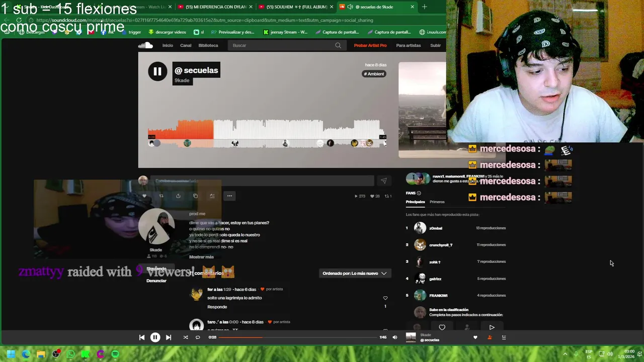Open Canal in the SoundCloud navigation
The width and height of the screenshot is (644, 362).
pyautogui.click(x=186, y=45)
